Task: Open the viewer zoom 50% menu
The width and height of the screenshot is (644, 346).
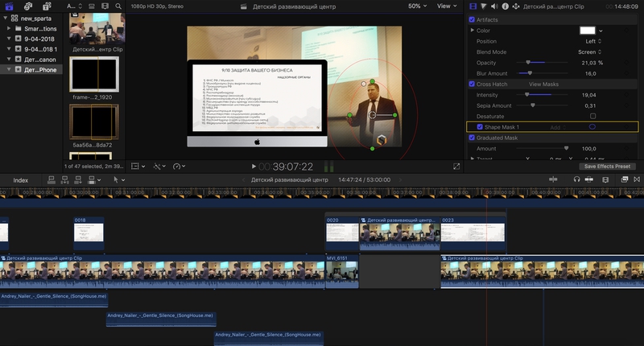Action: pyautogui.click(x=417, y=6)
